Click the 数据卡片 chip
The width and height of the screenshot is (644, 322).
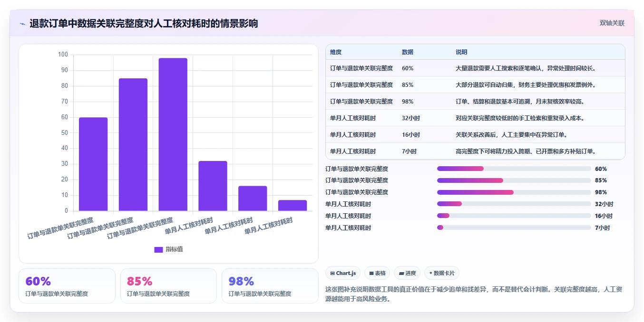pyautogui.click(x=442, y=273)
